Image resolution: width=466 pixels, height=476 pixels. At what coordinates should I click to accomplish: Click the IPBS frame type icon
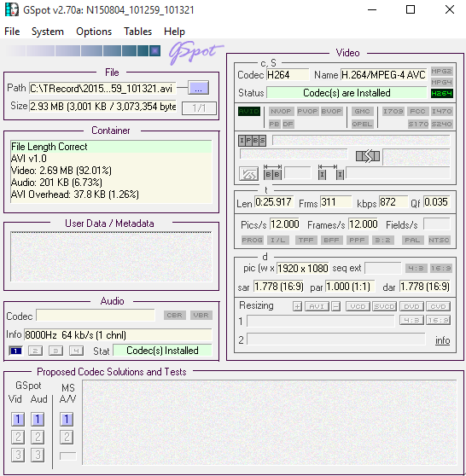tap(252, 141)
